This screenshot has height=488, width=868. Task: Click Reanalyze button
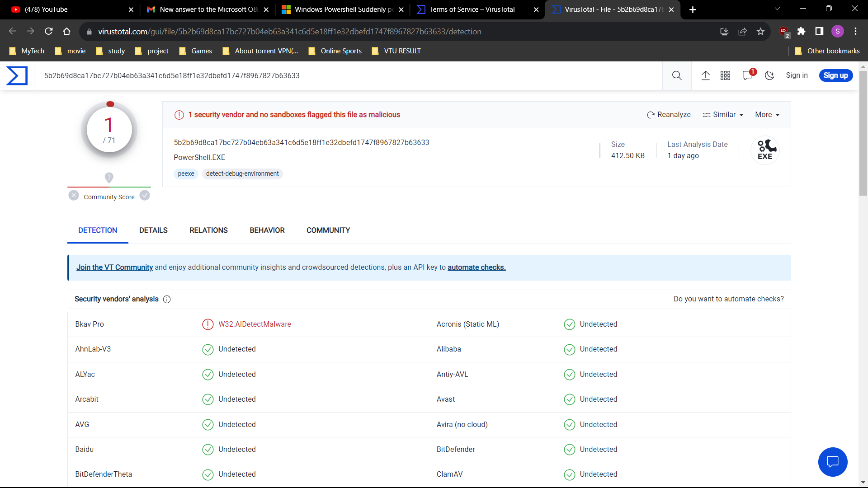click(669, 115)
